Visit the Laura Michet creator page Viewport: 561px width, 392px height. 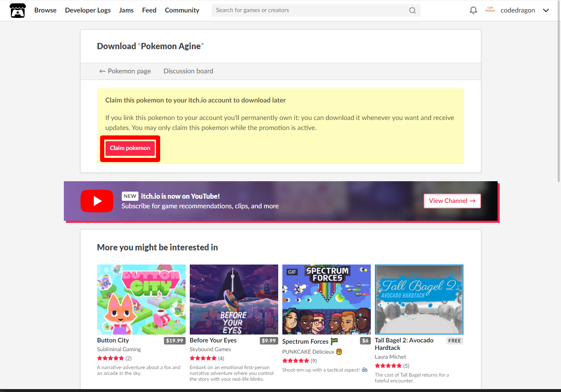click(390, 357)
